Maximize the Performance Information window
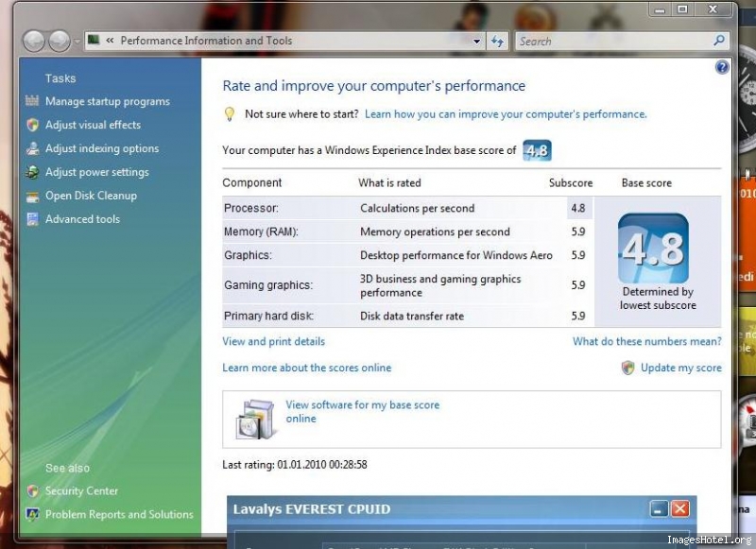The height and width of the screenshot is (549, 756). (682, 9)
